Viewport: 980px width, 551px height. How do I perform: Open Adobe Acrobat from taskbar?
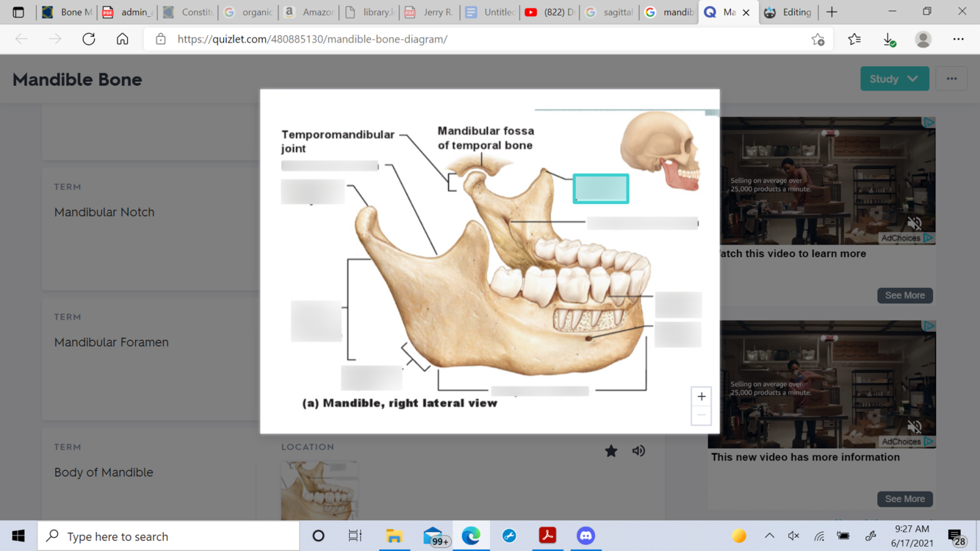(x=547, y=536)
